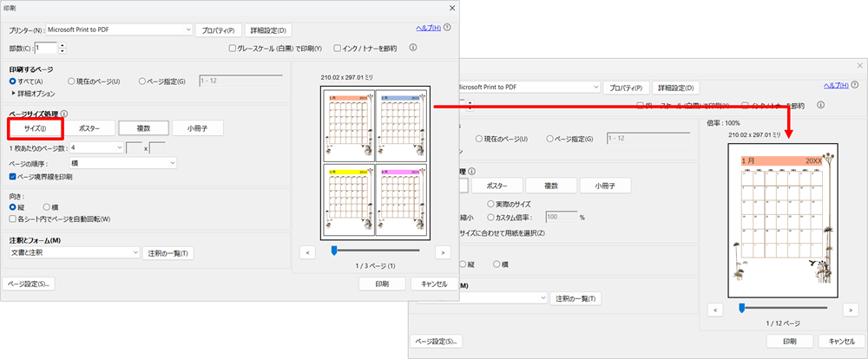868x359 pixels.
Task: Select 現在のページ(U) radio in front dialog
Action: coord(71,82)
